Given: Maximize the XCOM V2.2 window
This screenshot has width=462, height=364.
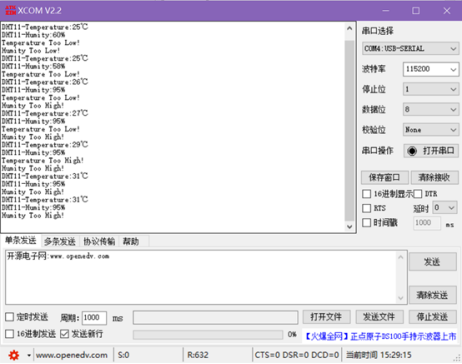Looking at the screenshot, I should pyautogui.click(x=416, y=11).
